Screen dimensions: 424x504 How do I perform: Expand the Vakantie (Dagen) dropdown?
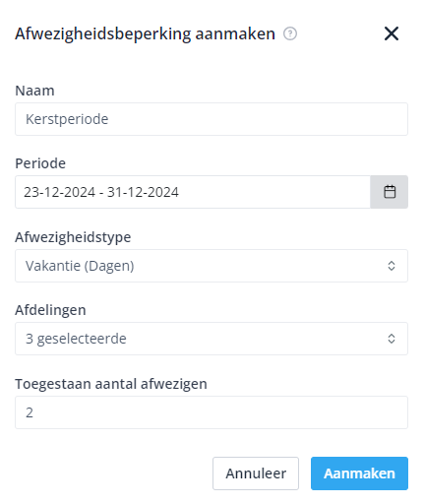tap(212, 266)
